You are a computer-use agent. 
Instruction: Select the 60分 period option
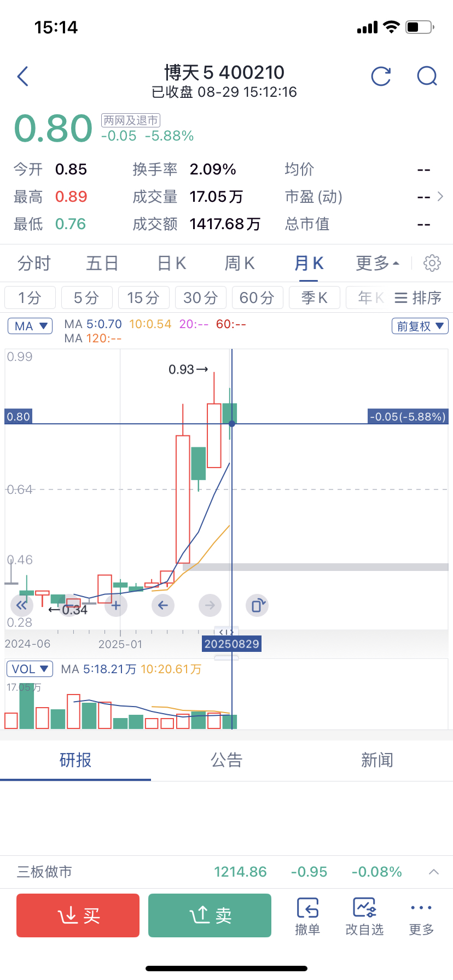point(257,297)
